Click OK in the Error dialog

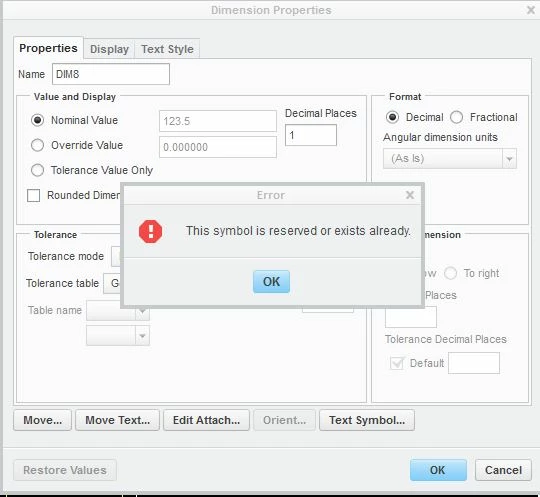tap(271, 281)
